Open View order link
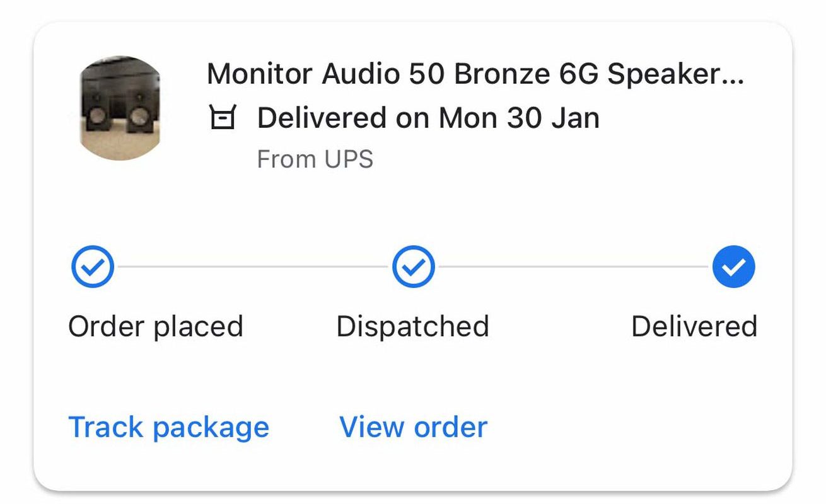 click(414, 427)
